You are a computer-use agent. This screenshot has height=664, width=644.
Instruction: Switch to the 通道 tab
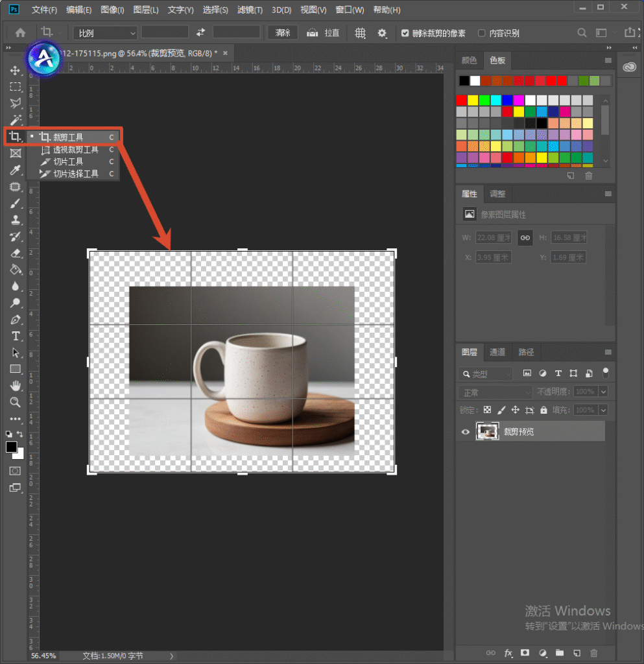[x=497, y=352]
